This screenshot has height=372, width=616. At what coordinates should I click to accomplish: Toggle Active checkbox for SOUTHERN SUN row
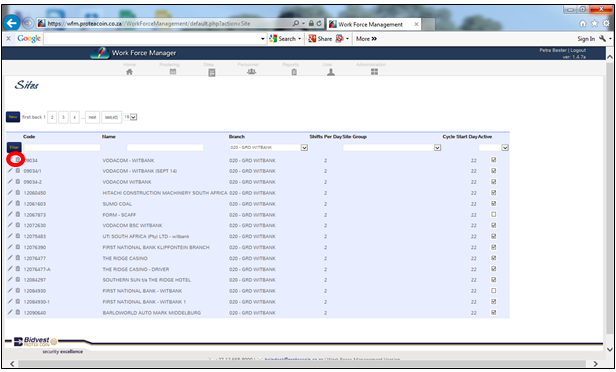tap(493, 280)
